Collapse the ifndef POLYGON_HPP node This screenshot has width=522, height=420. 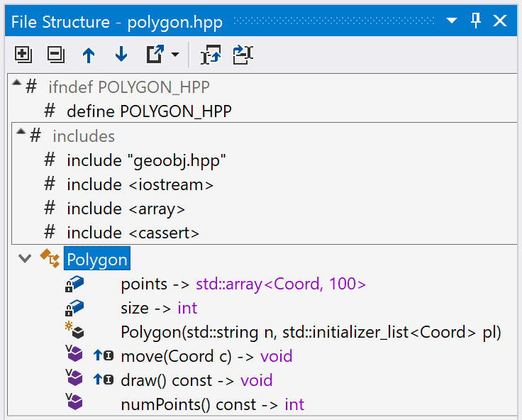[x=16, y=83]
